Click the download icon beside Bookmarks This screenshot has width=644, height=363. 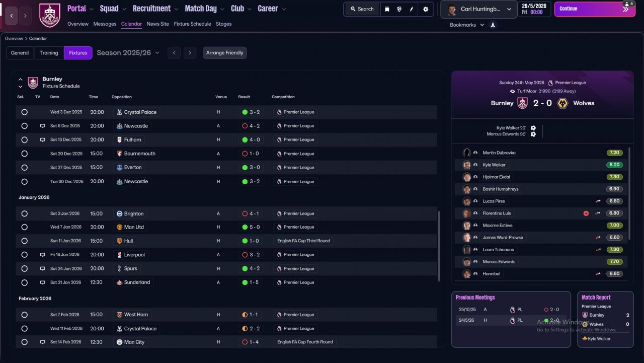coord(493,25)
